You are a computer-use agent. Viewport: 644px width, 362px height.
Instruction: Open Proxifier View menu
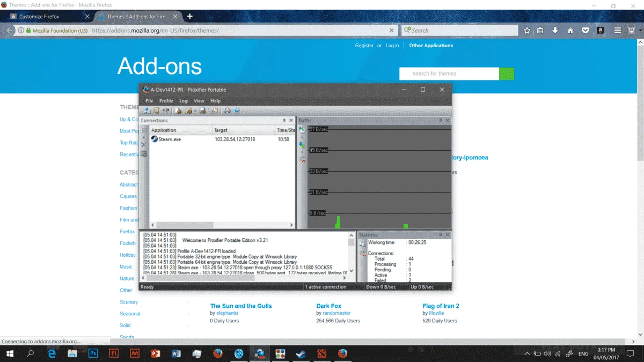coord(199,101)
